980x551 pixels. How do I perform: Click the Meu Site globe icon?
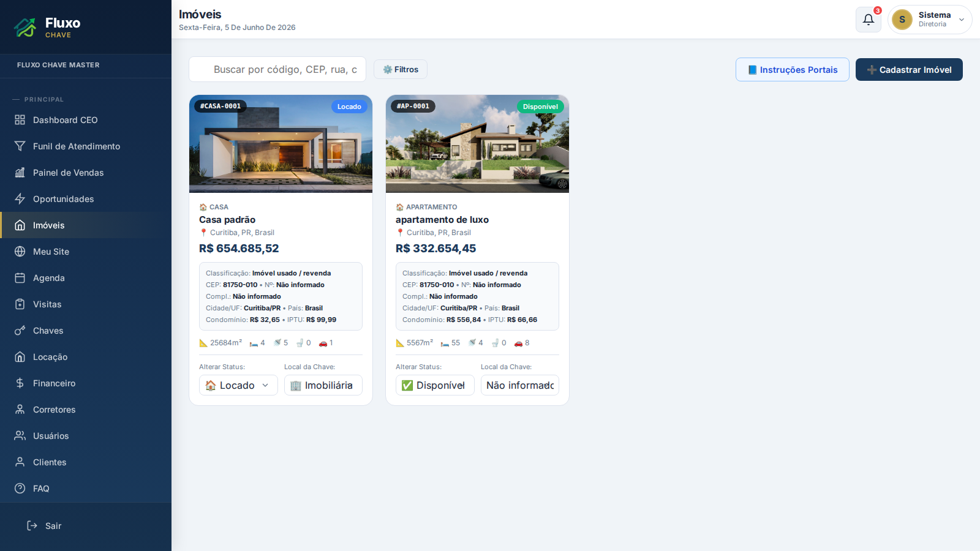coord(20,252)
